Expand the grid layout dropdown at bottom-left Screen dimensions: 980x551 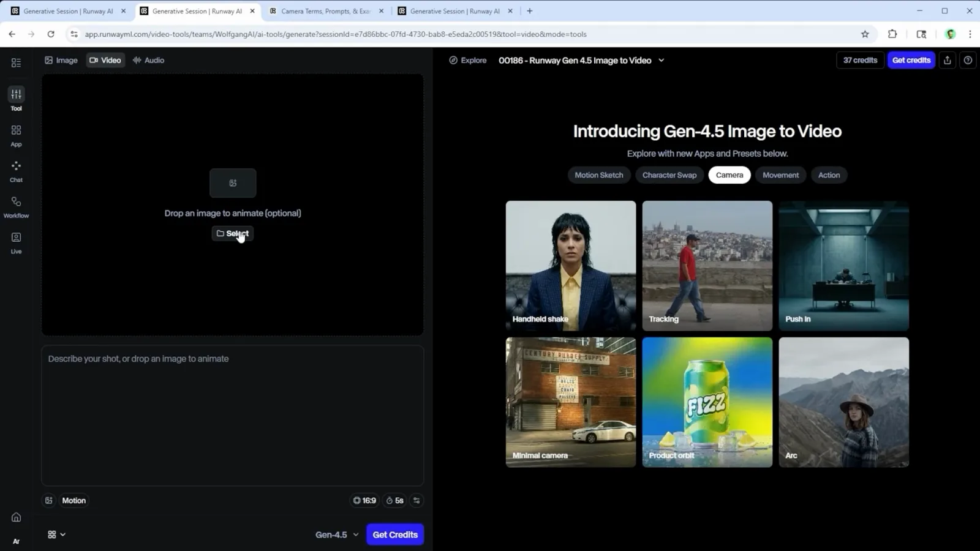click(x=56, y=534)
